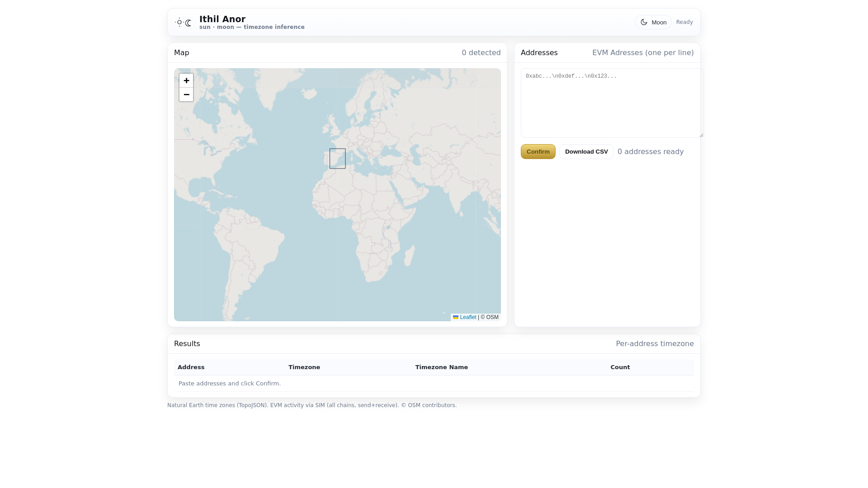Zoom in on the map
This screenshot has height=488, width=868.
click(186, 80)
